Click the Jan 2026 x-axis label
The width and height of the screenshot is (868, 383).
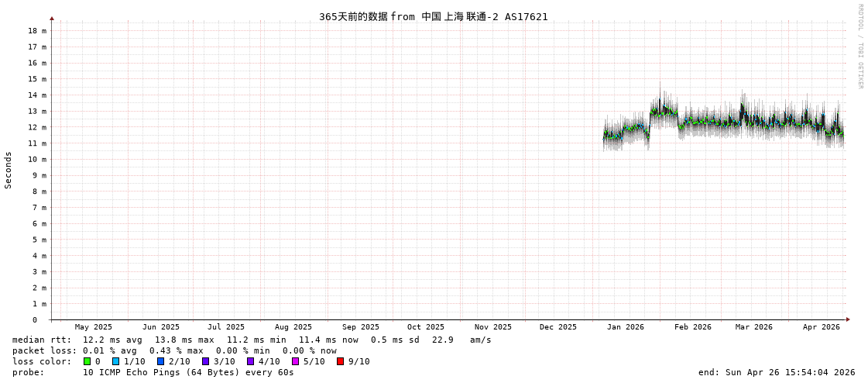pyautogui.click(x=625, y=327)
